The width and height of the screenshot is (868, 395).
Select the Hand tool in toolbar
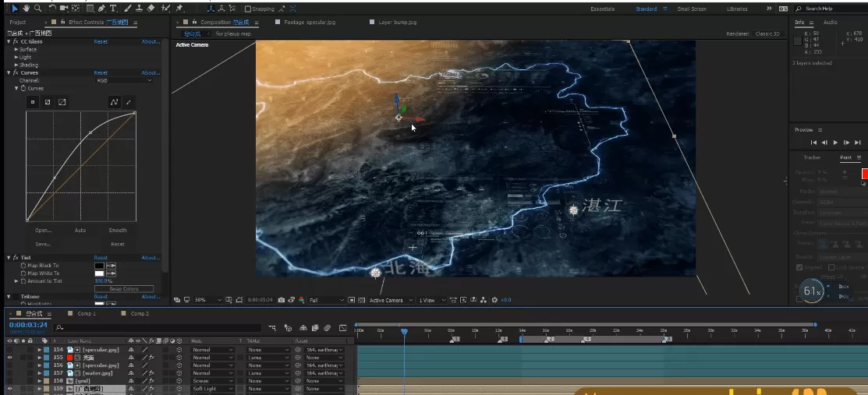click(x=27, y=8)
